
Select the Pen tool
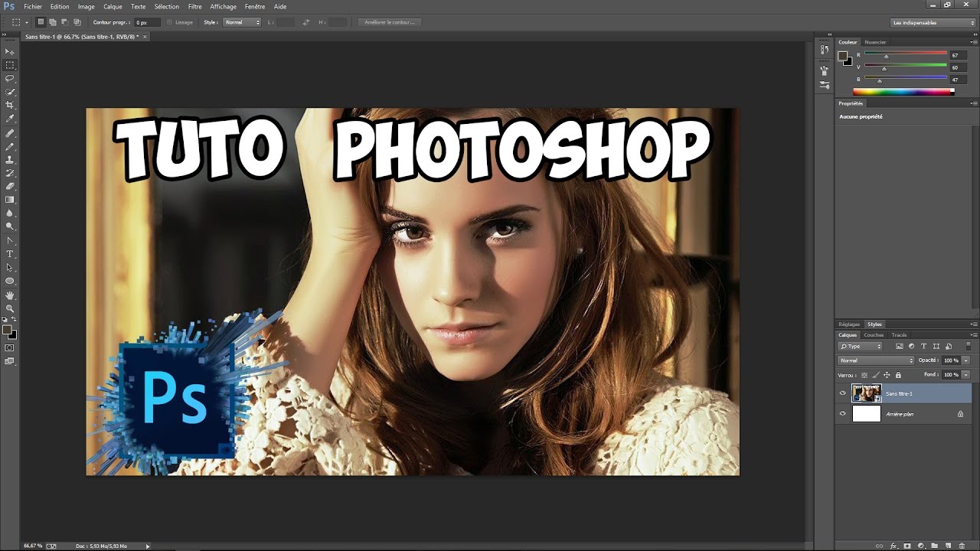coord(10,240)
